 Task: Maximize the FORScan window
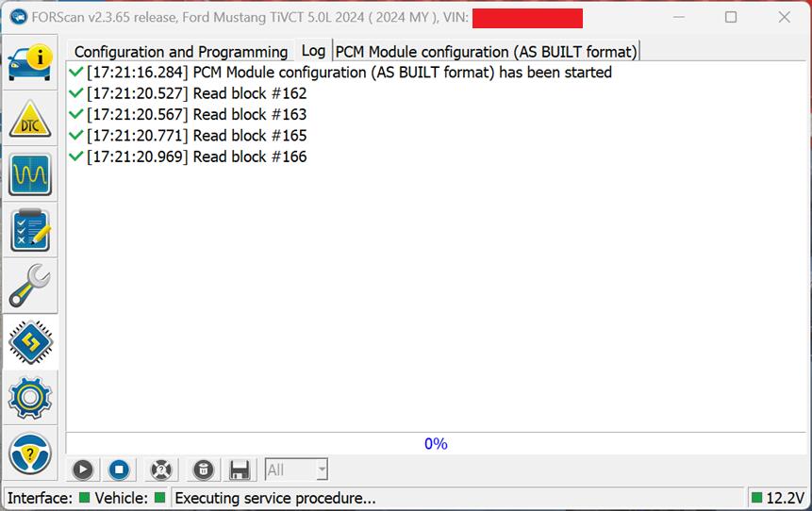731,17
